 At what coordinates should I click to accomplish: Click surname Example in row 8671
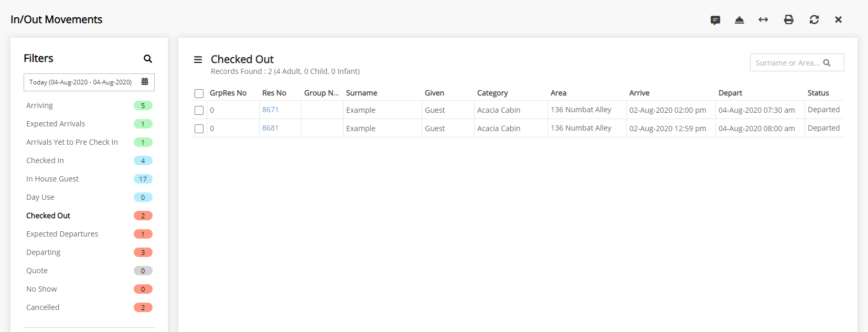361,110
